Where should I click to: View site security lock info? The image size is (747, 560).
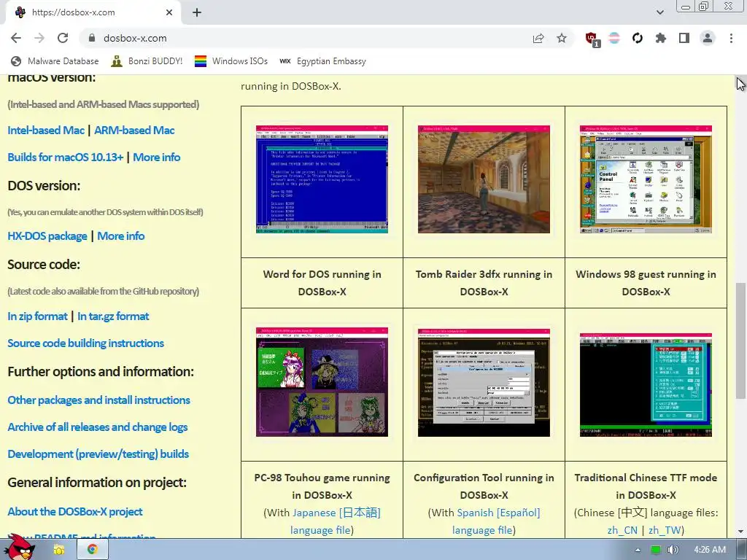pyautogui.click(x=92, y=38)
